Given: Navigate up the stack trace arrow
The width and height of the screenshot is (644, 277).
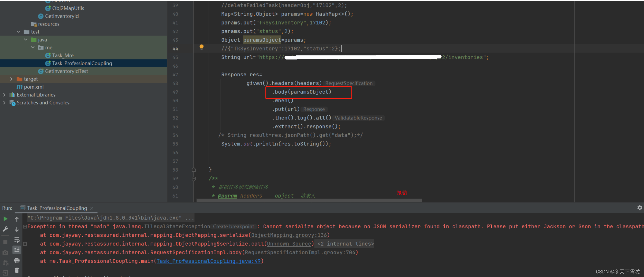Looking at the screenshot, I should click(17, 219).
